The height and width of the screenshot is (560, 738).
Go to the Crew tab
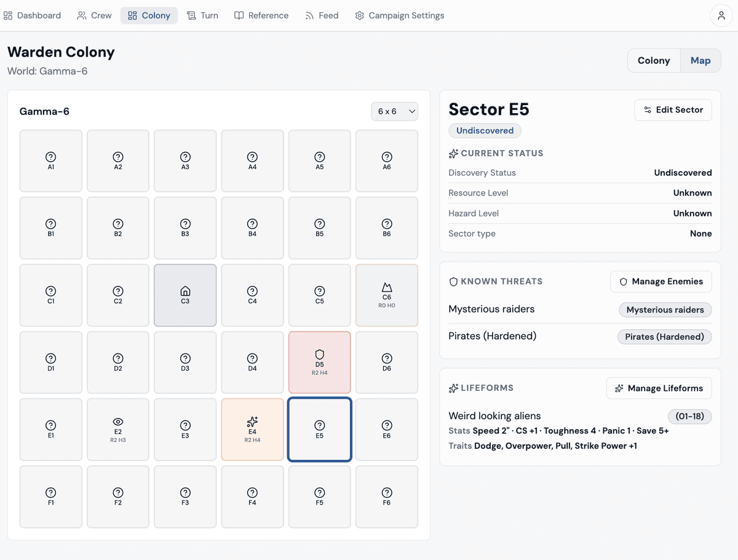94,15
